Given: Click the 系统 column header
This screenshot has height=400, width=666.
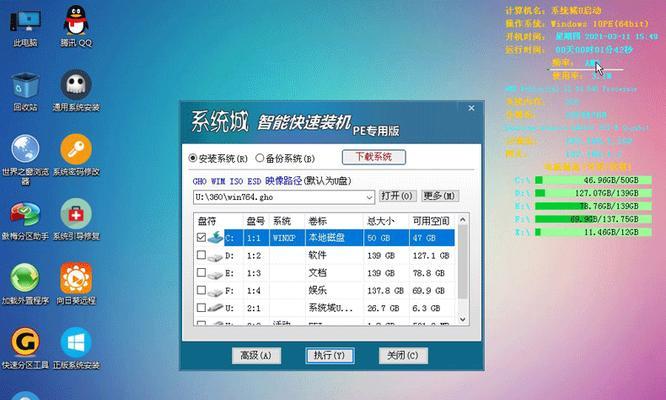Looking at the screenshot, I should [287, 221].
